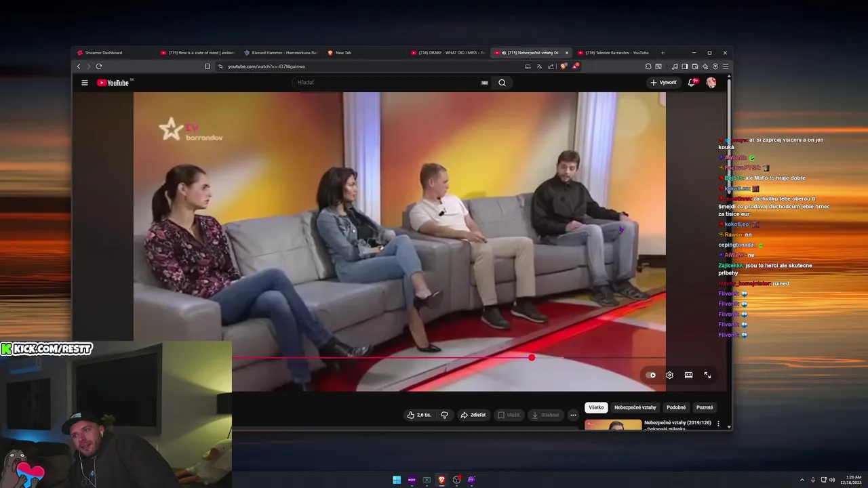Open a new browser tab with plus
Viewport: 868px width, 488px height.
663,53
